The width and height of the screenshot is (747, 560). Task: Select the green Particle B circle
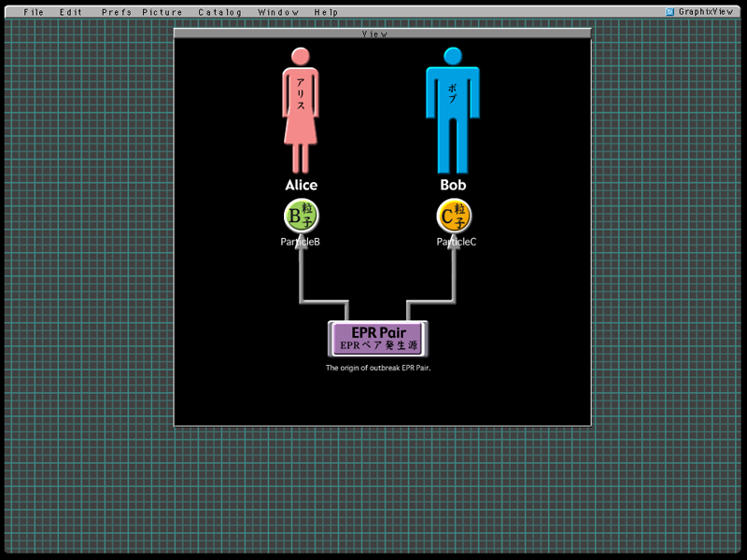tap(301, 217)
